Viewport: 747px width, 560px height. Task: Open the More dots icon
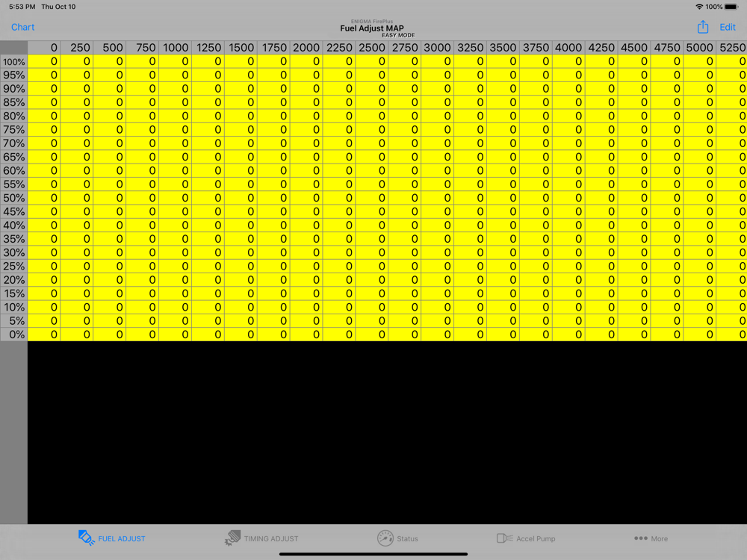(641, 538)
